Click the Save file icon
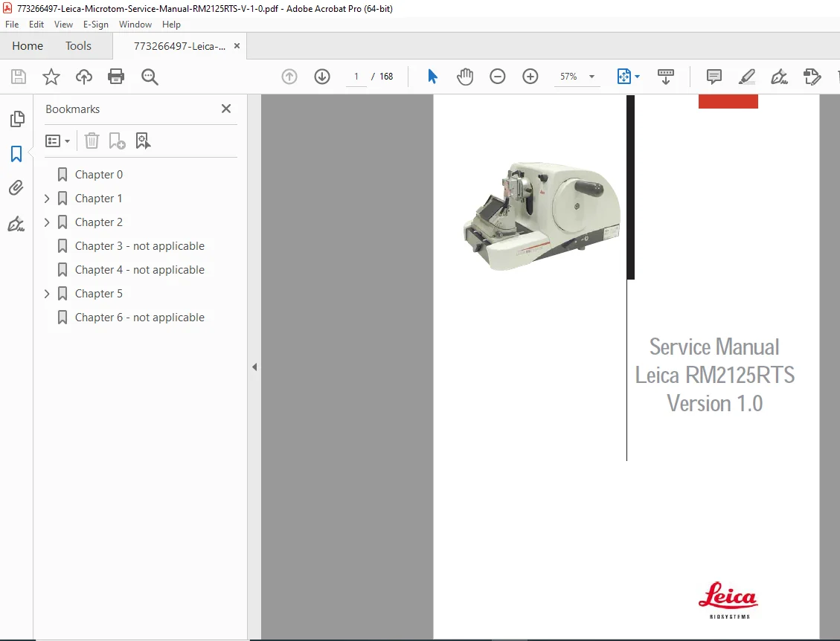Screen dimensions: 840x641 18,77
